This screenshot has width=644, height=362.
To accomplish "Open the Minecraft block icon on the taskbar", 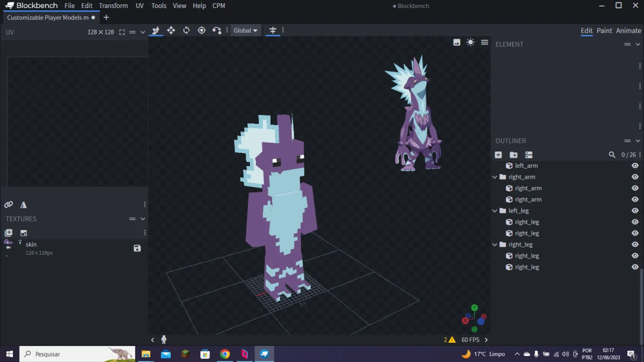I will pos(185,354).
